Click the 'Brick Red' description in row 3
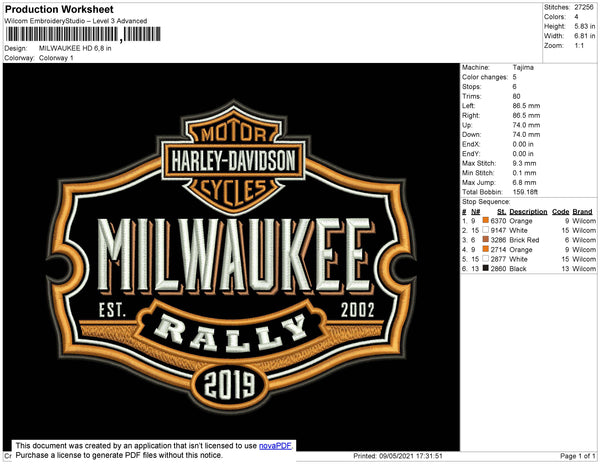Image resolution: width=600 pixels, height=464 pixels. 524,240
